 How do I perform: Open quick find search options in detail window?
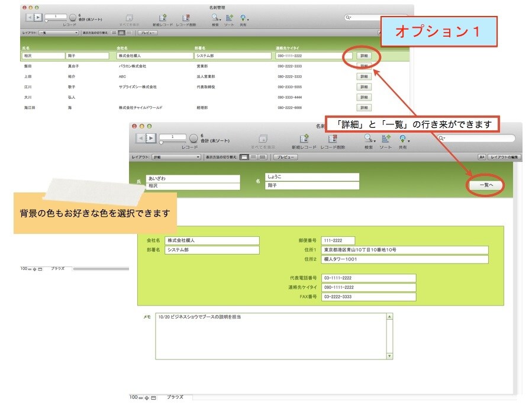click(x=441, y=138)
